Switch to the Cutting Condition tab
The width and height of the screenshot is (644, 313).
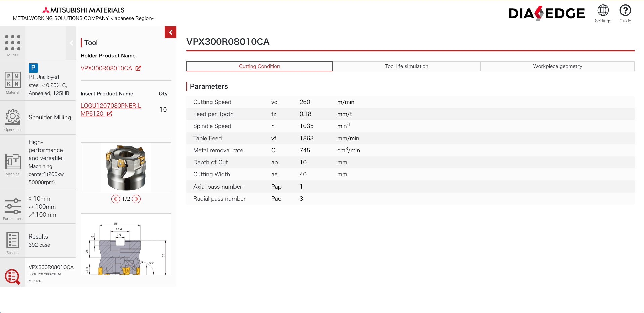pyautogui.click(x=259, y=66)
